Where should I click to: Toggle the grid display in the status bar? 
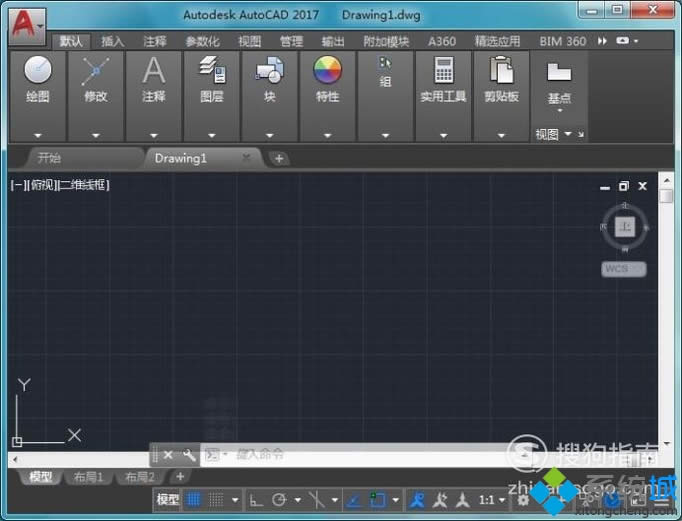194,500
